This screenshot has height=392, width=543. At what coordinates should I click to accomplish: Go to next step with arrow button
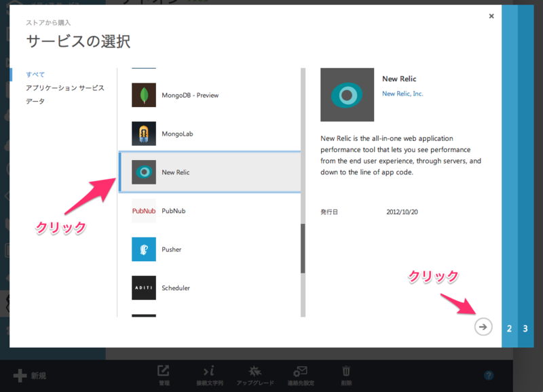pos(483,327)
